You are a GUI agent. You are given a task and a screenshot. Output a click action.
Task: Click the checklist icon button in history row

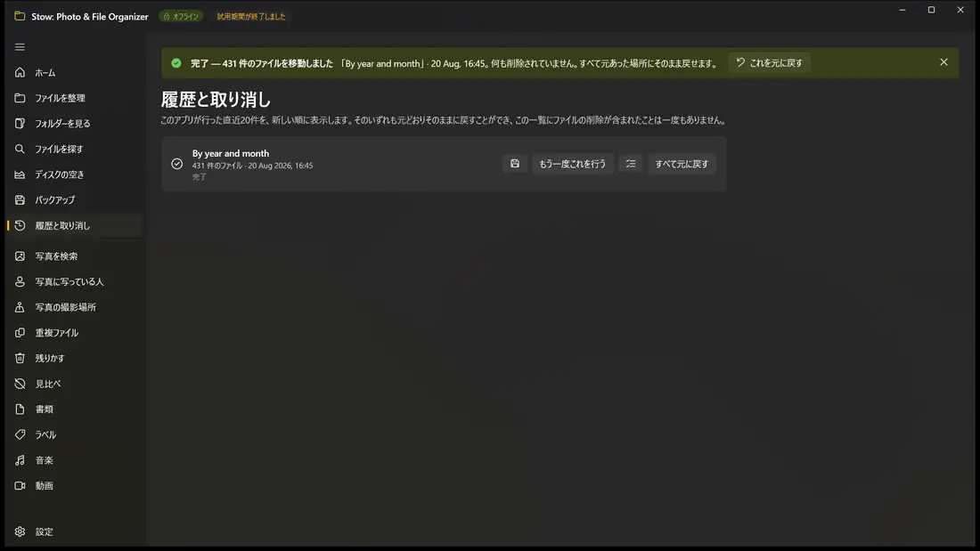[x=631, y=164]
